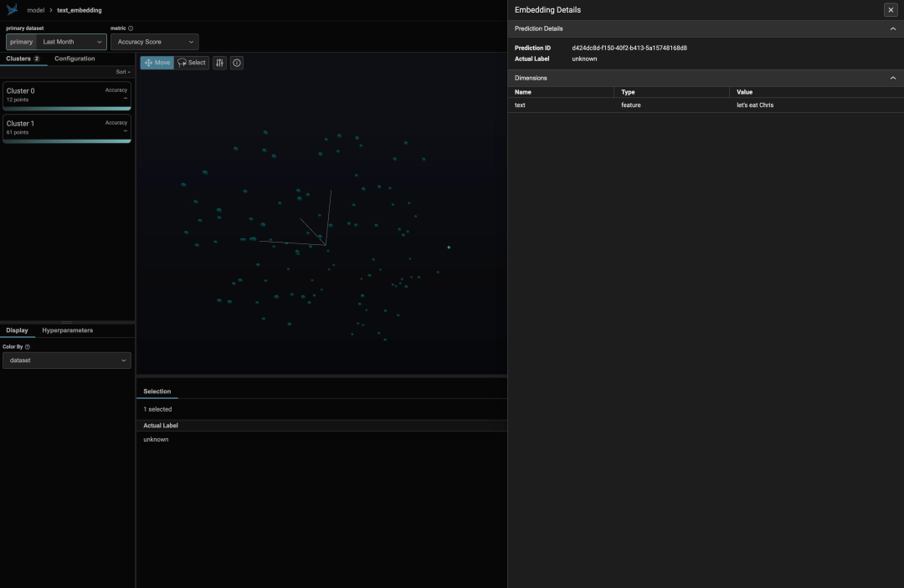Switch to the Configuration tab
Image resolution: width=904 pixels, height=588 pixels.
point(74,59)
